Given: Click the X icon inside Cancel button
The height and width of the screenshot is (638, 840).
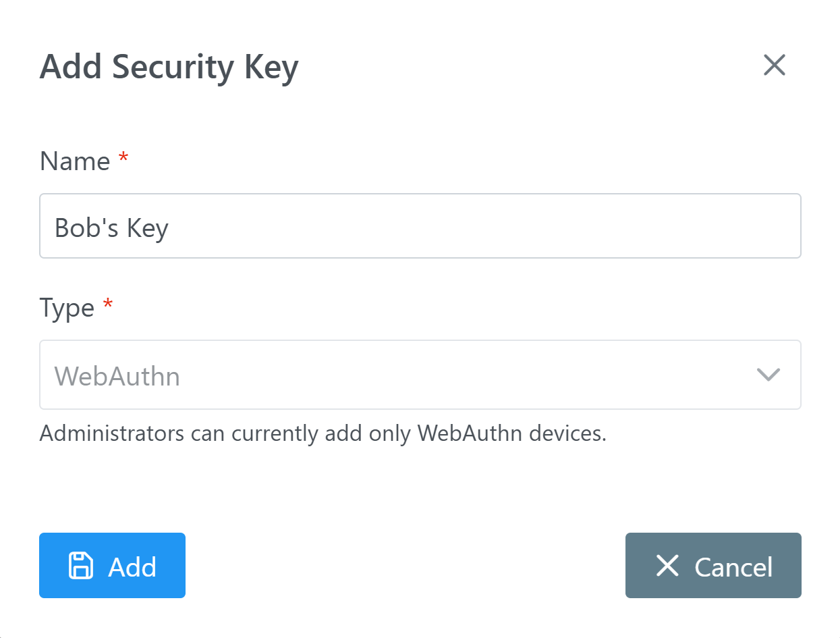Looking at the screenshot, I should (x=667, y=566).
